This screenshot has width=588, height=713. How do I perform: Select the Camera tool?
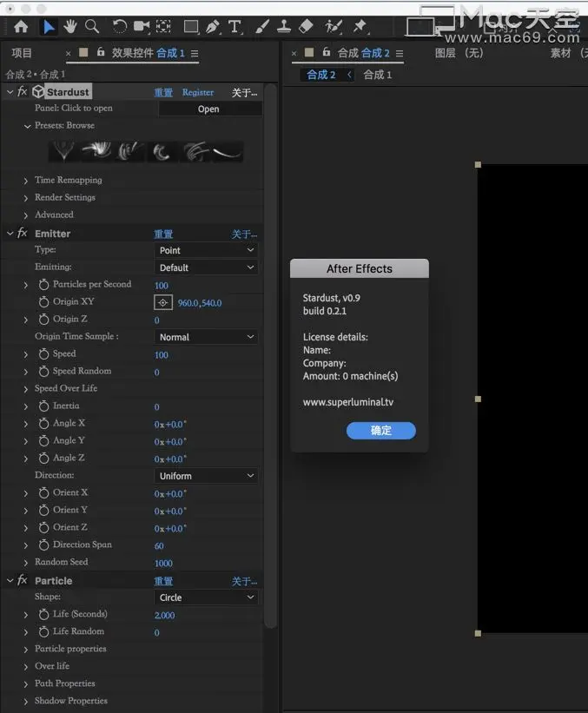tap(142, 27)
